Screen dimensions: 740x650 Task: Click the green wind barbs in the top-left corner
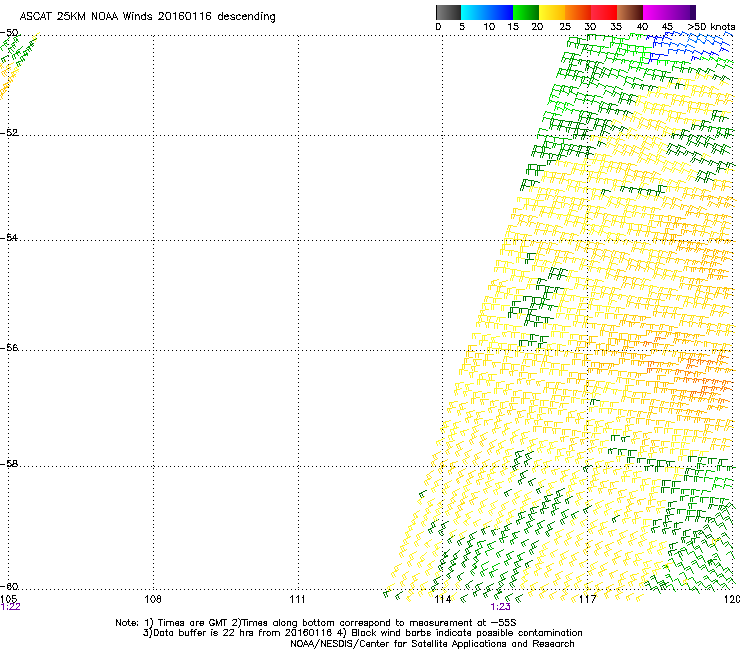click(x=18, y=51)
